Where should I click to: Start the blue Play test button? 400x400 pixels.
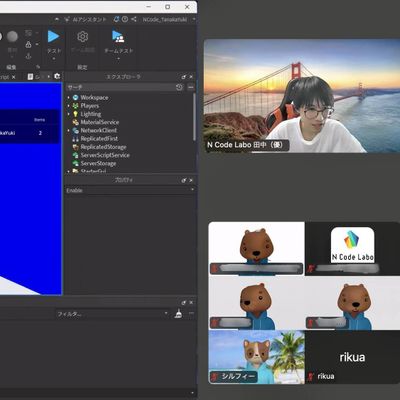coord(53,36)
